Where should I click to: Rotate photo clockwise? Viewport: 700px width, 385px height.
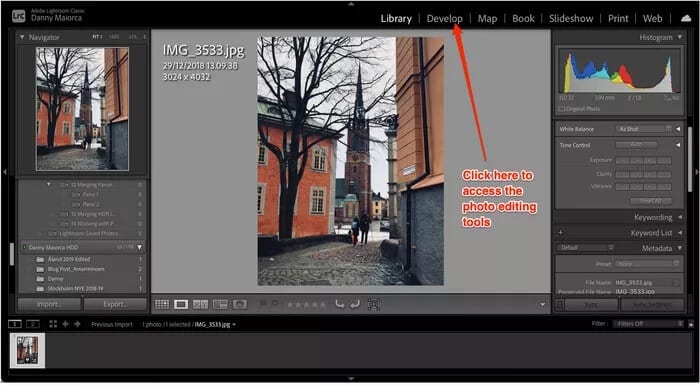point(355,305)
